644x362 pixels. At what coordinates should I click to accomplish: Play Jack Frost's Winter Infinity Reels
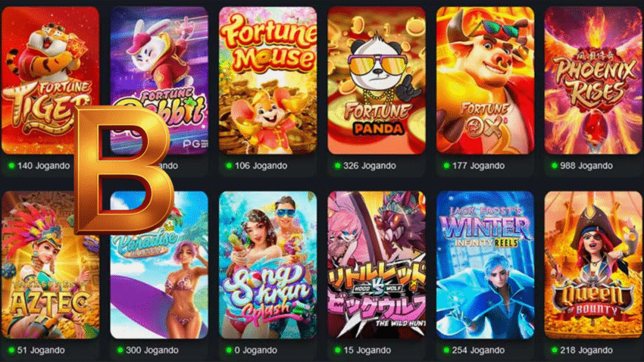coord(485,265)
